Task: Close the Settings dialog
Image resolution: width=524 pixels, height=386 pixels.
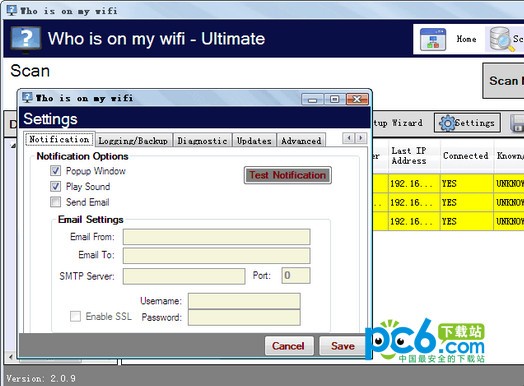Action: (x=357, y=99)
